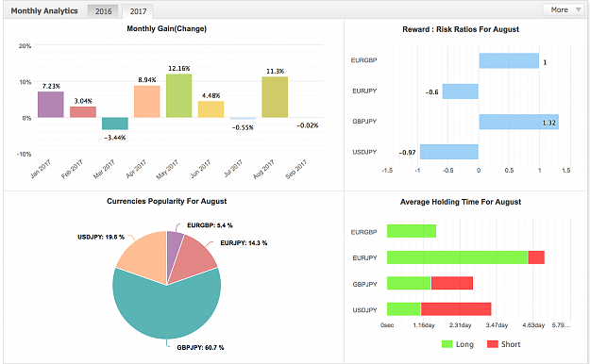Screen dimensions: 590x364
Task: Click the EURJPY short red holding bar
Action: point(536,257)
